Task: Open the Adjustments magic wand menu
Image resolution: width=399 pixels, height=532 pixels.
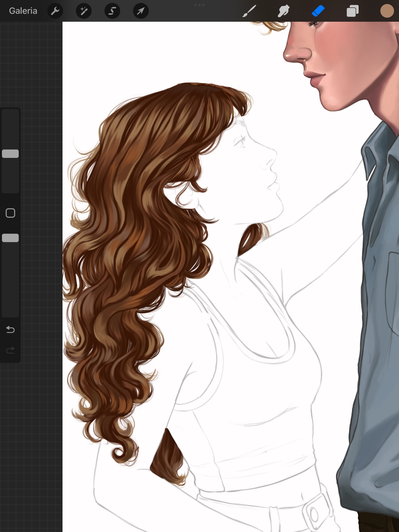Action: click(84, 11)
